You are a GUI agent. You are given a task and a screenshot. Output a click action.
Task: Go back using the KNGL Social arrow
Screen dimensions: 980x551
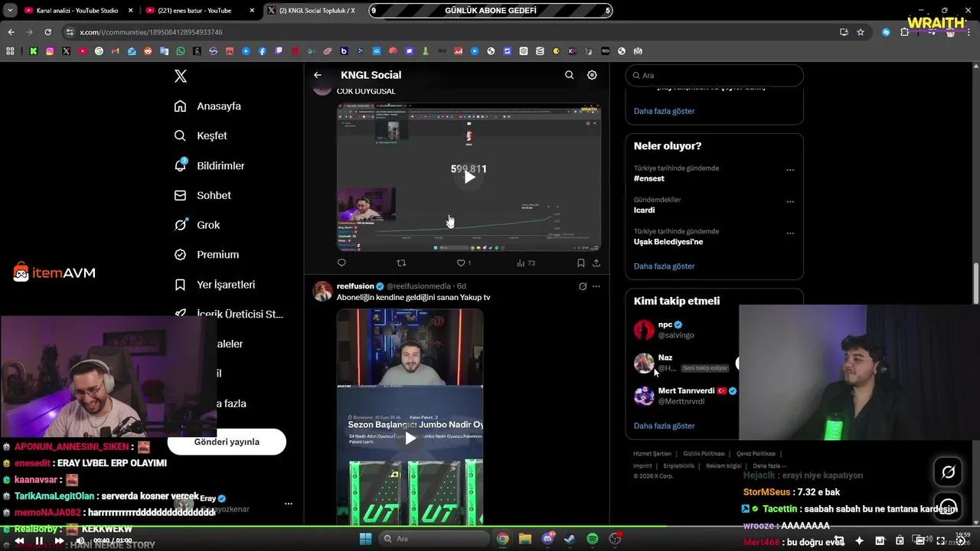coord(318,75)
